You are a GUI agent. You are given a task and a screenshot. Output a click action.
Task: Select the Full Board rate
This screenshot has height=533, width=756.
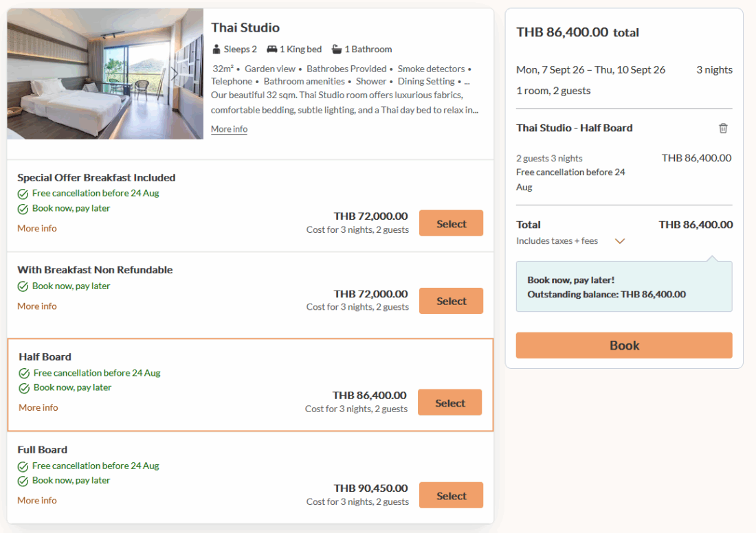(451, 496)
